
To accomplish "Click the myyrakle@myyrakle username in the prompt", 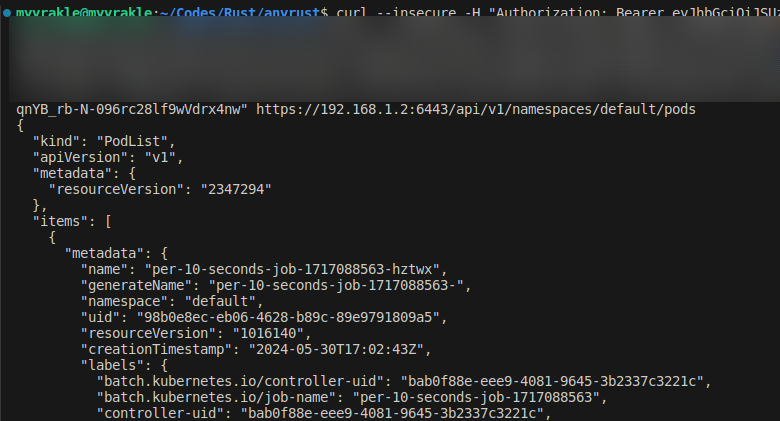I will pos(81,11).
